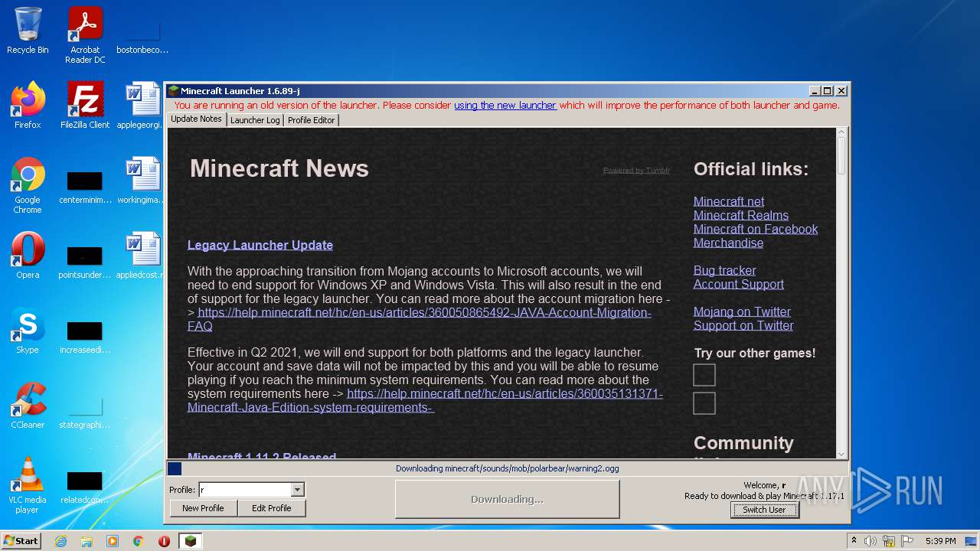This screenshot has height=551, width=980.
Task: Launch Acrobat Reader DC shortcut
Action: tap(85, 35)
